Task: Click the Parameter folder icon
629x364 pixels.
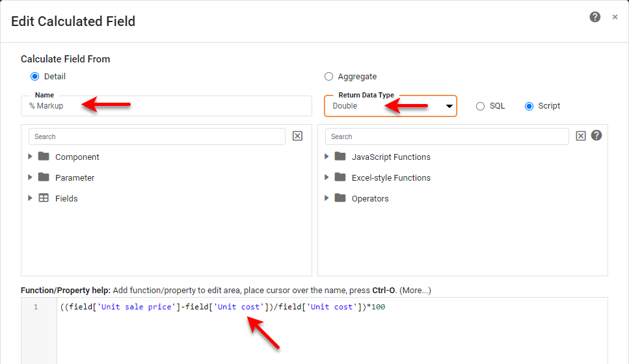Action: pyautogui.click(x=44, y=177)
